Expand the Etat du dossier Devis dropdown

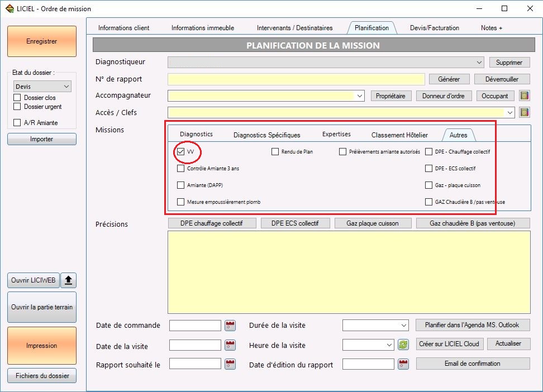click(42, 86)
